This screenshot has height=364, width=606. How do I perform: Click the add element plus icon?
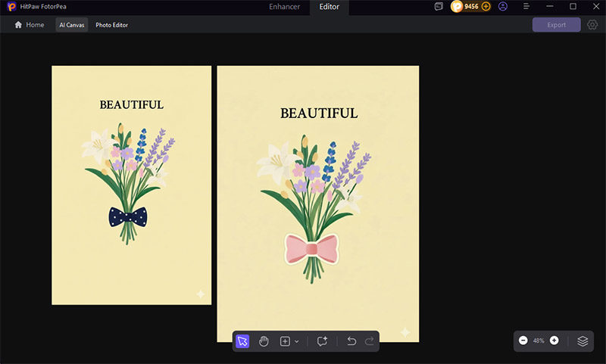285,341
